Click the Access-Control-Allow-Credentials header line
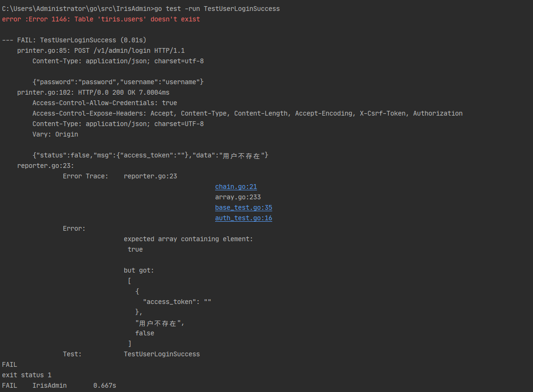 pyautogui.click(x=105, y=103)
